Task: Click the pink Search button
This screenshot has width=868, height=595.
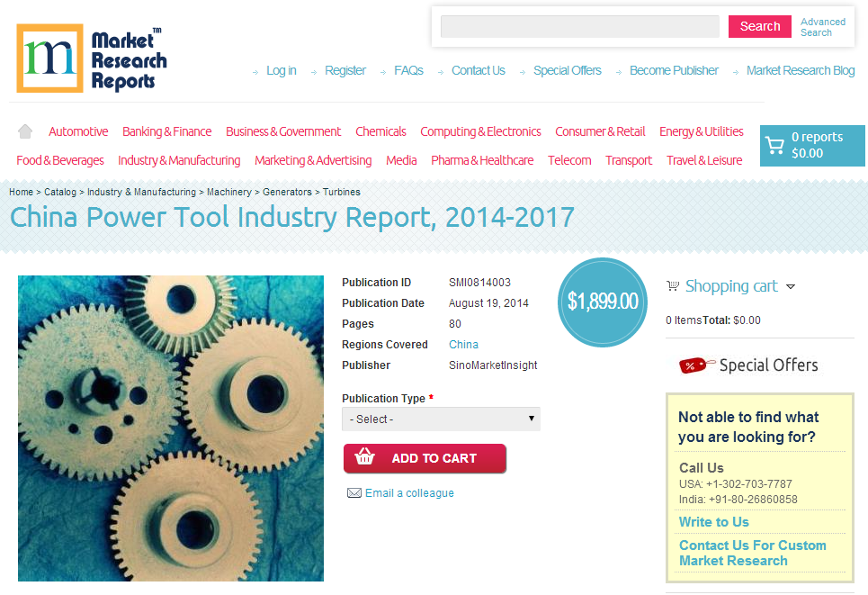Action: 759,27
